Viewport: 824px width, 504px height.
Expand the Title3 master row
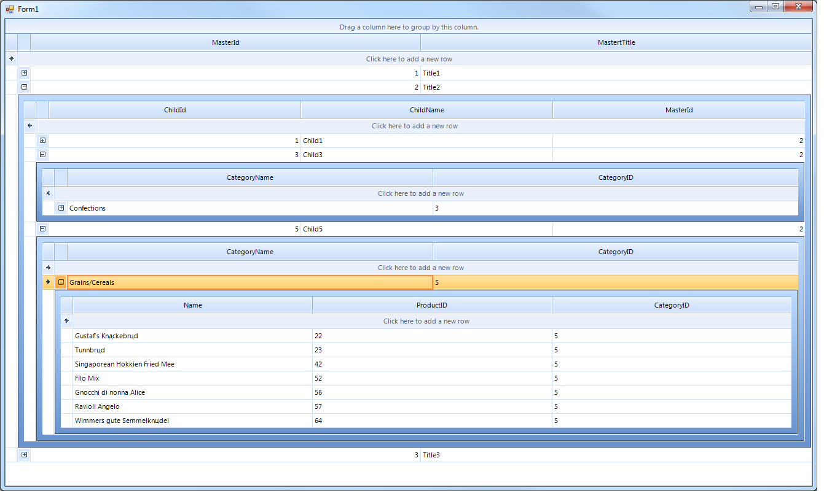point(24,455)
